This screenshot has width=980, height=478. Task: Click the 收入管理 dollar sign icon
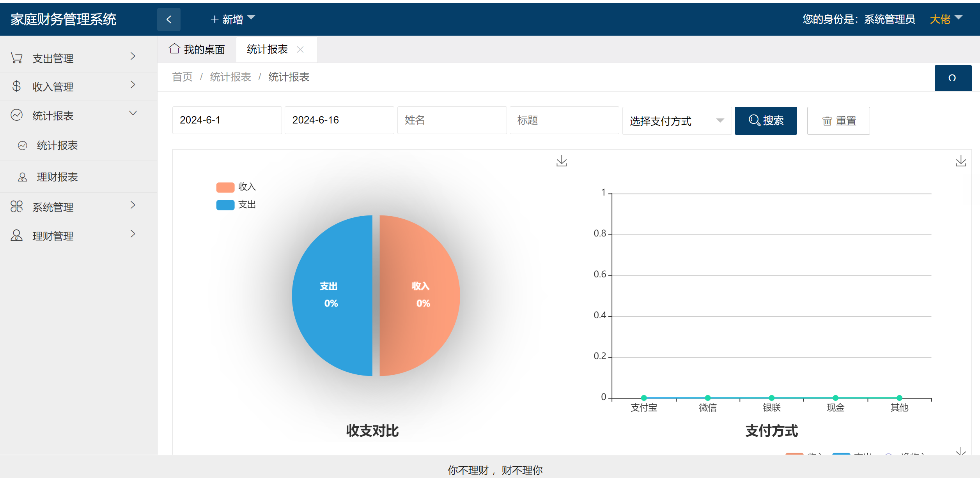coord(16,86)
